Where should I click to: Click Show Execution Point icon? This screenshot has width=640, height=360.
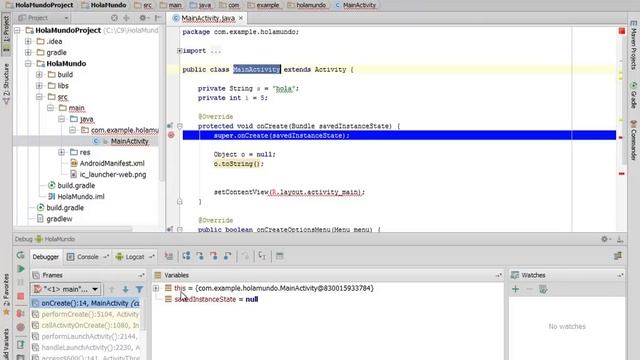tap(169, 256)
